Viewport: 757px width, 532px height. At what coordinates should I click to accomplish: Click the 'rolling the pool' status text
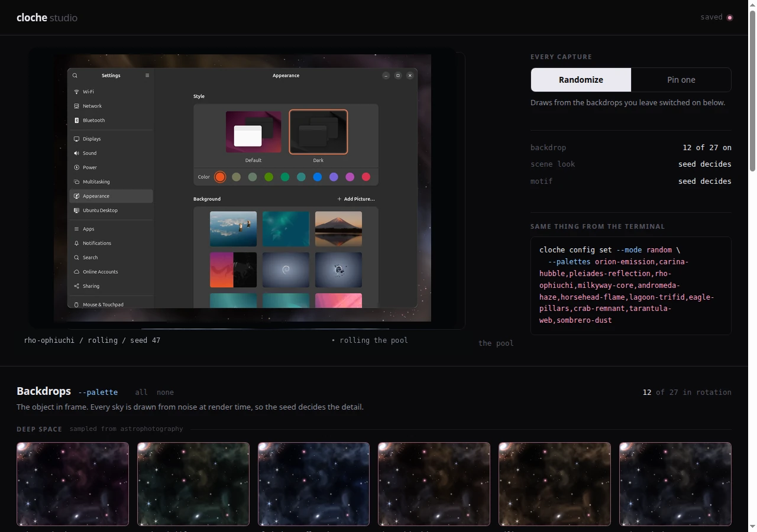pos(370,340)
